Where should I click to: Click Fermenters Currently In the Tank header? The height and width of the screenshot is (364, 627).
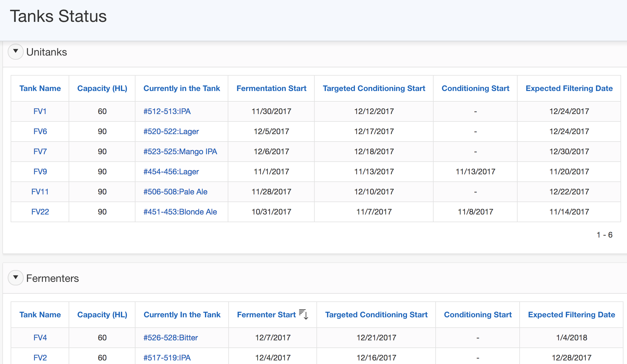[x=182, y=315]
